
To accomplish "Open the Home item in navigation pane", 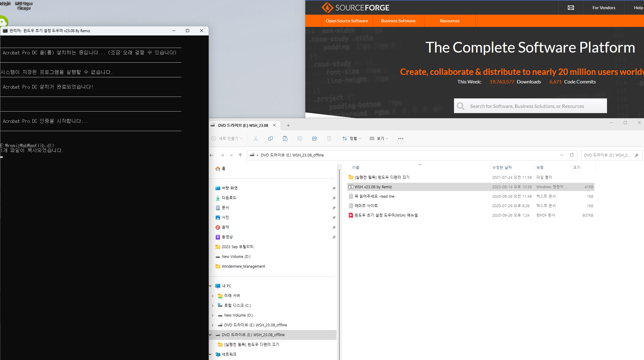I will (x=220, y=169).
